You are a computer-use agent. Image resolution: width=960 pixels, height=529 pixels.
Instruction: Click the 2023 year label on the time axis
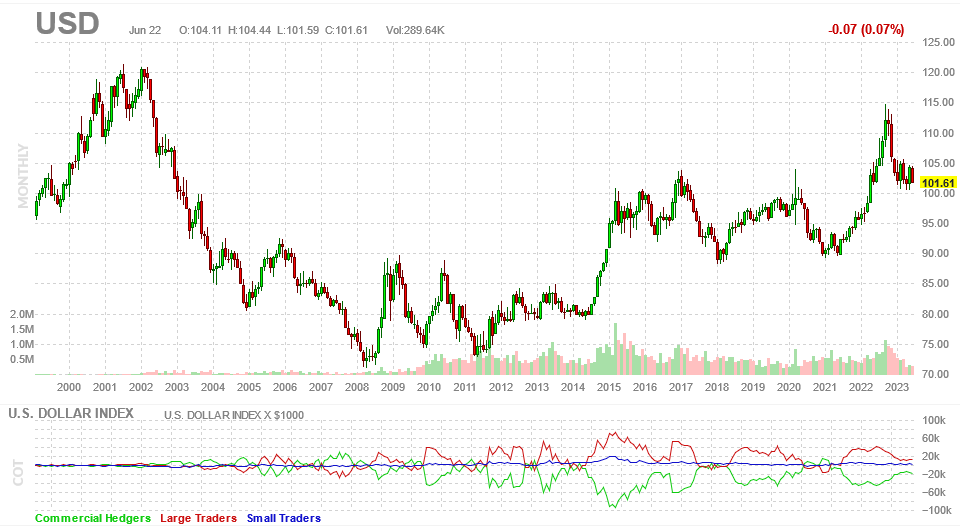click(x=897, y=387)
